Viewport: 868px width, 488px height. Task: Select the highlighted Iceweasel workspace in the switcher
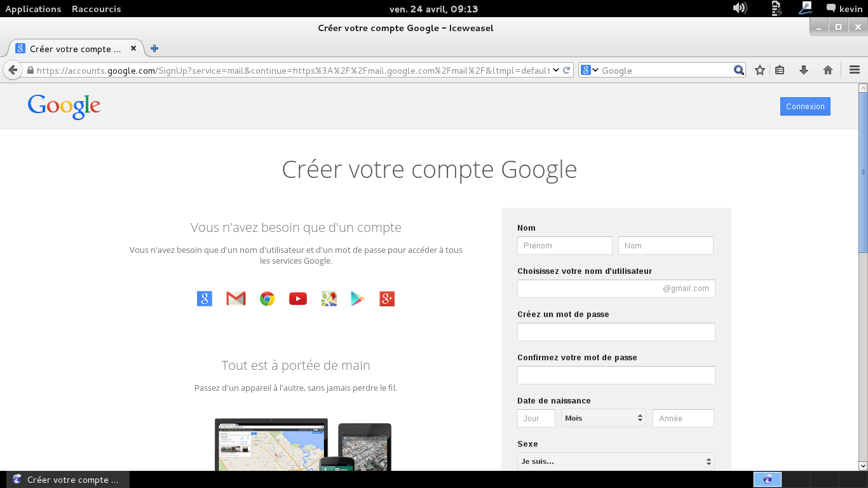pos(768,480)
